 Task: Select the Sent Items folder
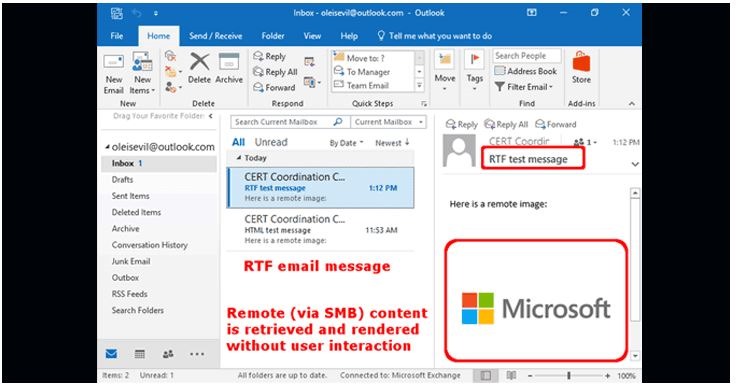130,196
